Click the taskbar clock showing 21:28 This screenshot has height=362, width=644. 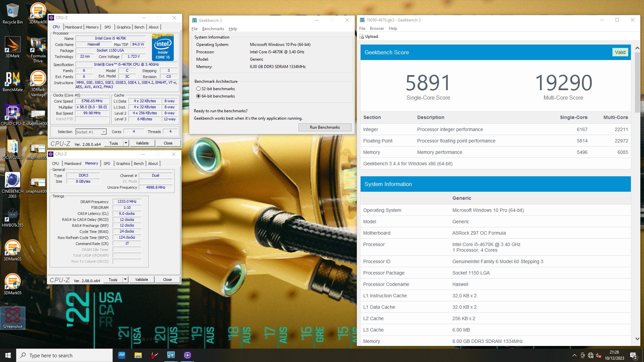(x=614, y=355)
